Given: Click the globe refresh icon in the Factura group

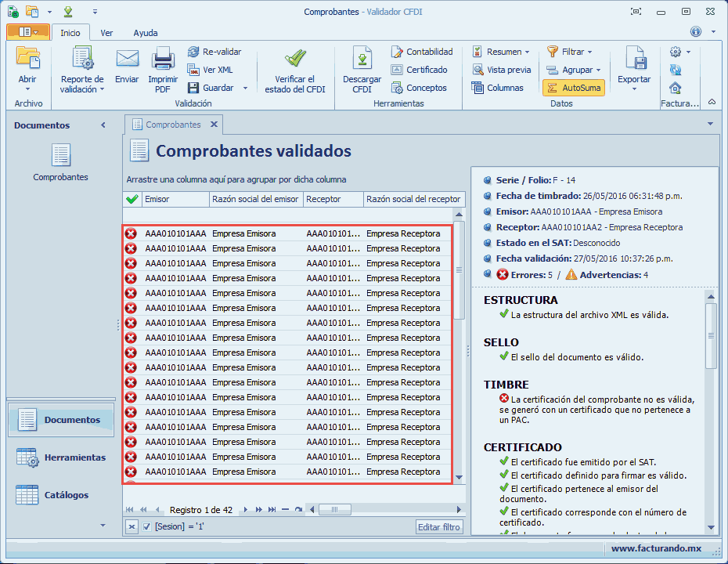Looking at the screenshot, I should click(x=675, y=70).
